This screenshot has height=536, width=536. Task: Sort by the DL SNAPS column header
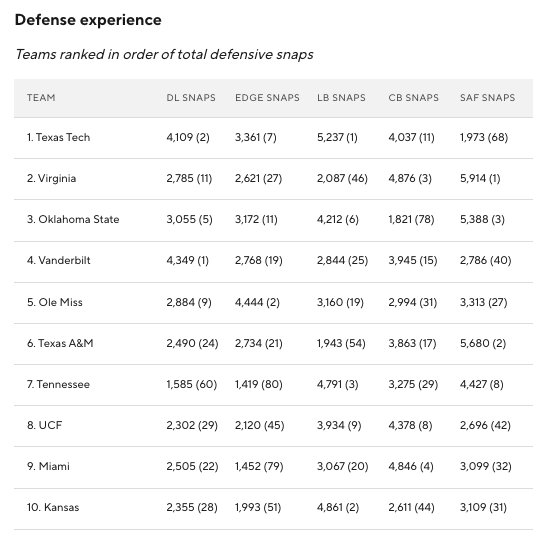[191, 98]
